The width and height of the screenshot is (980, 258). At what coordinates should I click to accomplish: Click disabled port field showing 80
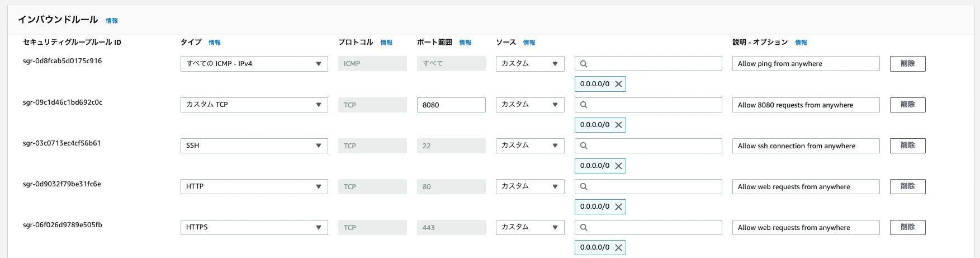click(x=451, y=186)
